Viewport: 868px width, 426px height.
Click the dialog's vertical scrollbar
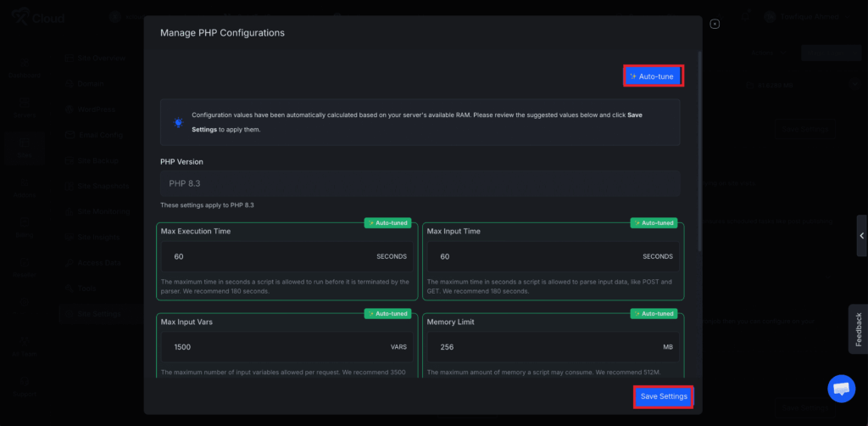[699, 153]
